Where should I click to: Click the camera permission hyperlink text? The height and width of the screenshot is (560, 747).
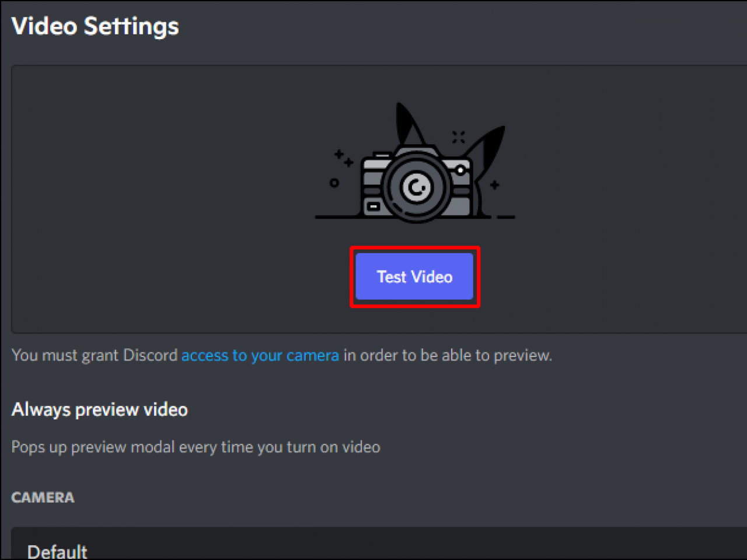pos(260,355)
